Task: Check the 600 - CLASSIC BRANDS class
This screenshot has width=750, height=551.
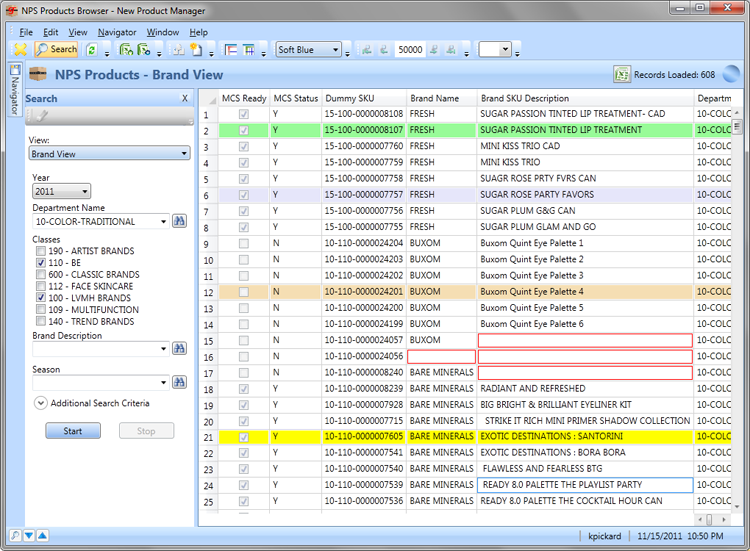Action: coord(41,275)
